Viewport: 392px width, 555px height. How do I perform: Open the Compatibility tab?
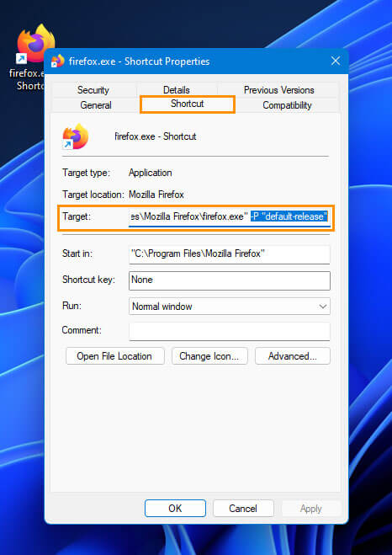click(287, 105)
